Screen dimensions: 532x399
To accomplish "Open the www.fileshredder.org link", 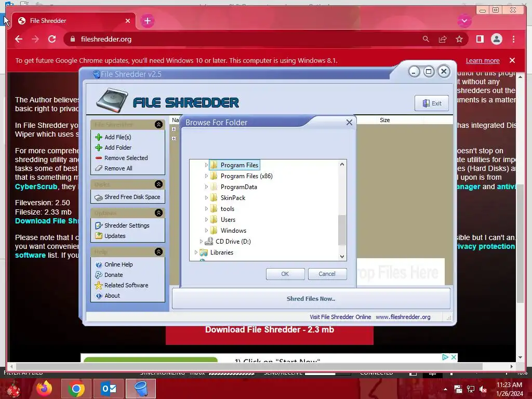I will pyautogui.click(x=403, y=317).
